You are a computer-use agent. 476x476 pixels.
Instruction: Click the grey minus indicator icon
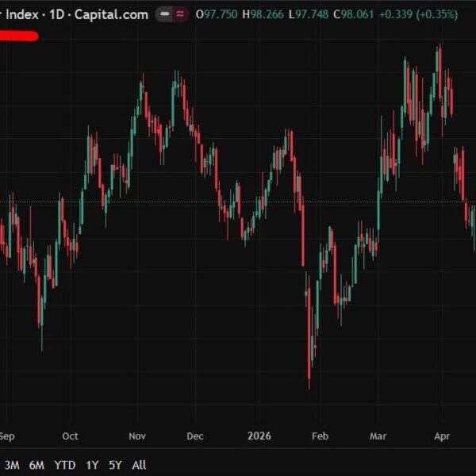tap(164, 14)
